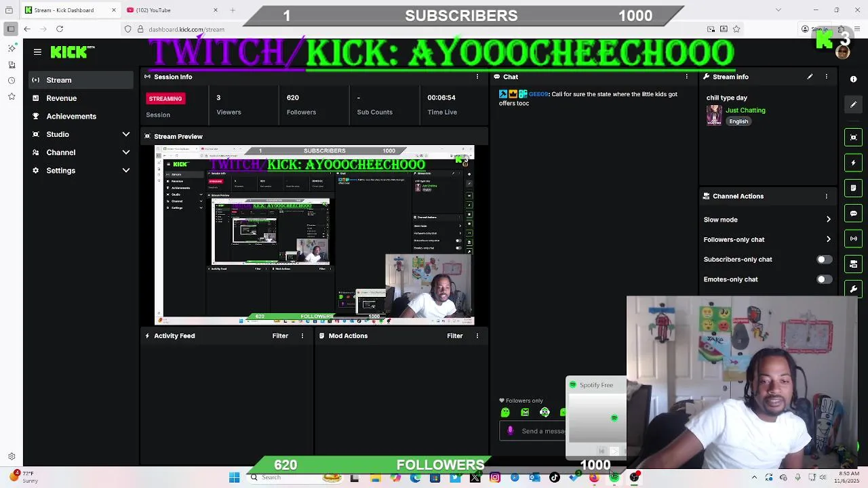Insert the headphones green emote
The width and height of the screenshot is (868, 488).
pyautogui.click(x=545, y=412)
